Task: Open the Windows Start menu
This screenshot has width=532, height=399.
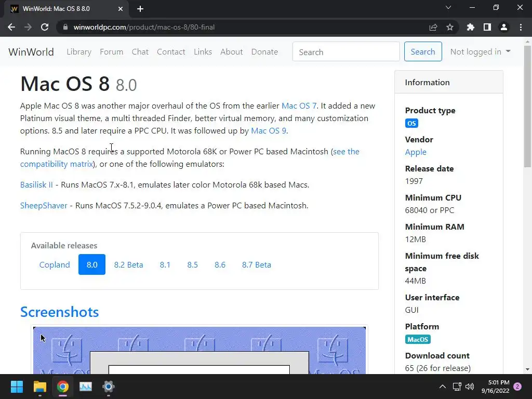Action: click(17, 387)
